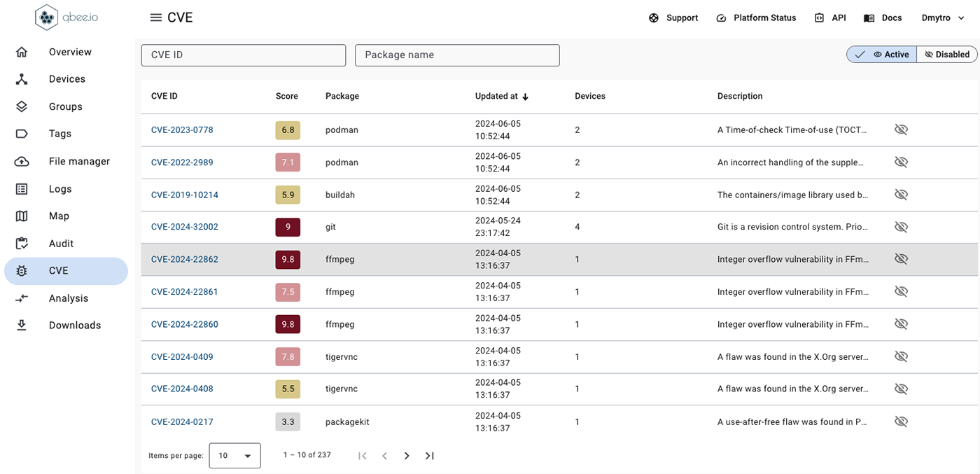
Task: Expand the Dmytro user menu
Action: pyautogui.click(x=944, y=18)
